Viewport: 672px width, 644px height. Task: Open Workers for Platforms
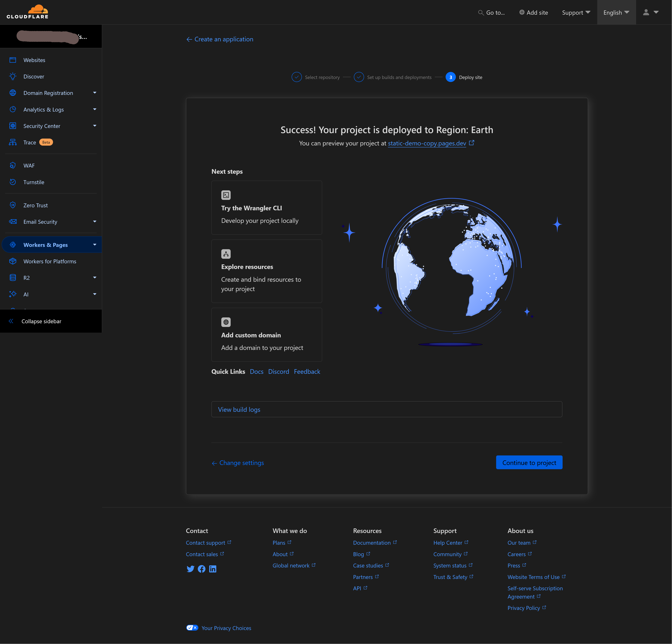[50, 261]
